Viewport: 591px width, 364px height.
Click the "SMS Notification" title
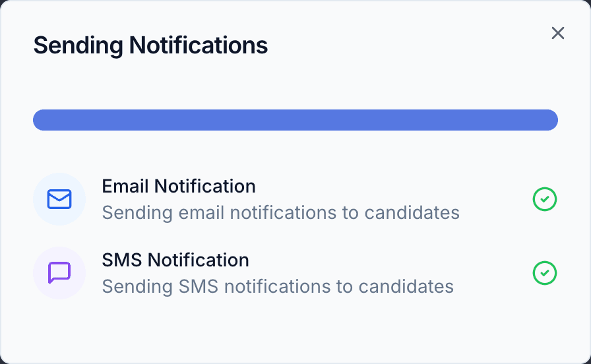coord(175,260)
